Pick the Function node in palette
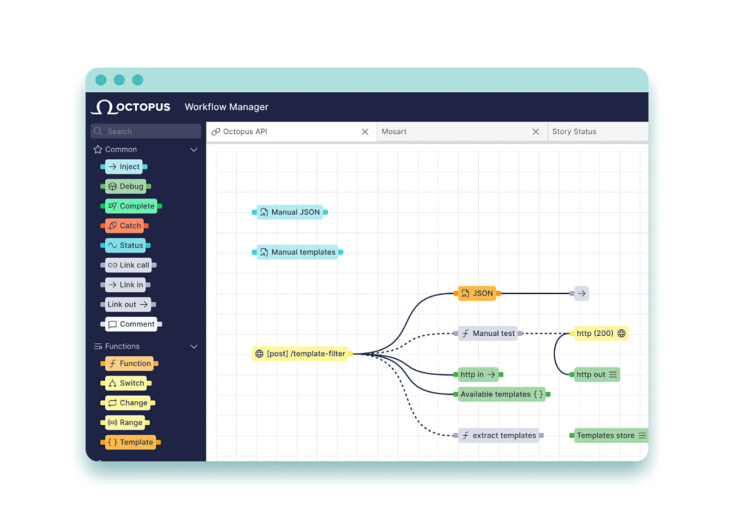Image resolution: width=734 pixels, height=529 pixels. click(x=129, y=363)
